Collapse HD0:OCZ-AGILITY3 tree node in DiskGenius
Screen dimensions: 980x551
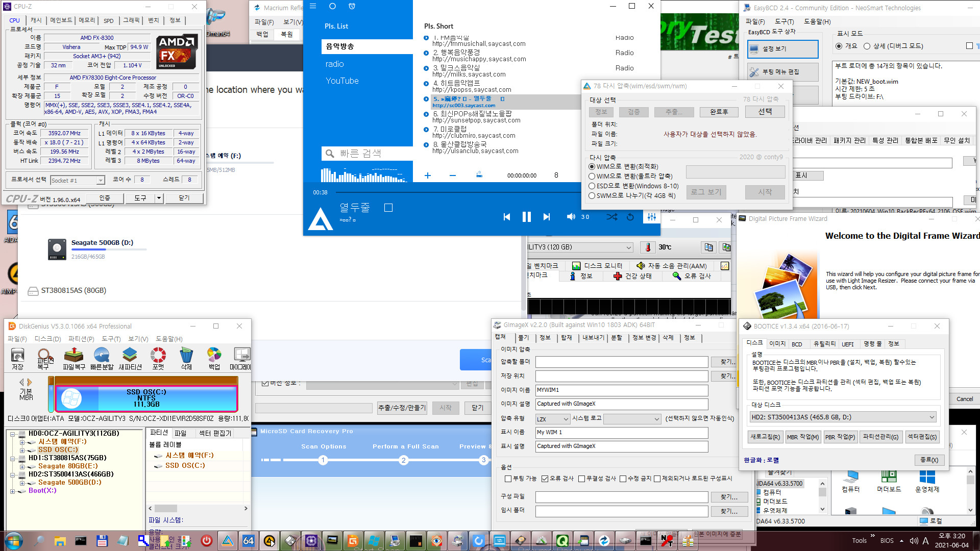click(12, 434)
